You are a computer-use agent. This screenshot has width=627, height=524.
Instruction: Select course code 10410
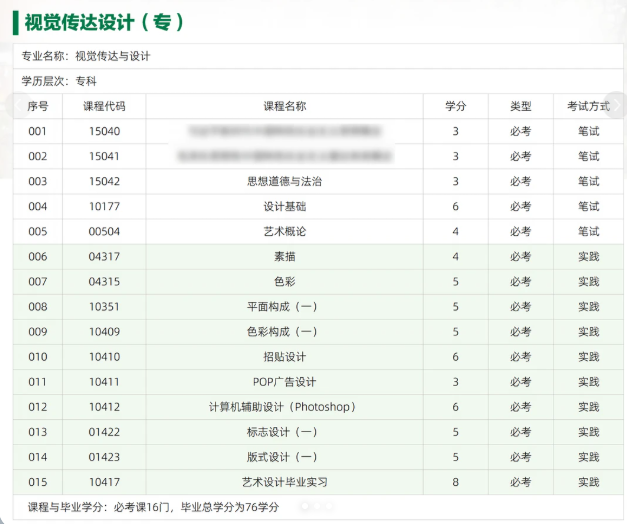coord(104,357)
